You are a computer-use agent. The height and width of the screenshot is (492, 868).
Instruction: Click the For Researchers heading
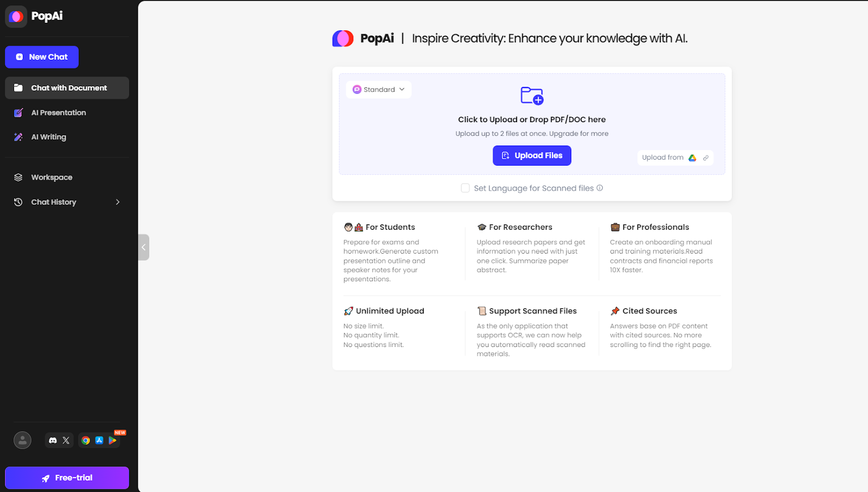pos(520,227)
